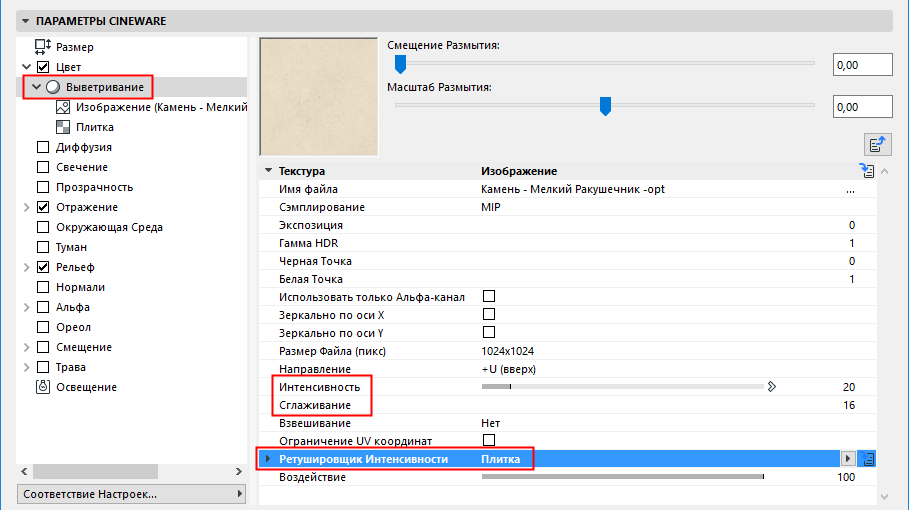
Task: Click the Воздействие slider bar
Action: (x=623, y=476)
